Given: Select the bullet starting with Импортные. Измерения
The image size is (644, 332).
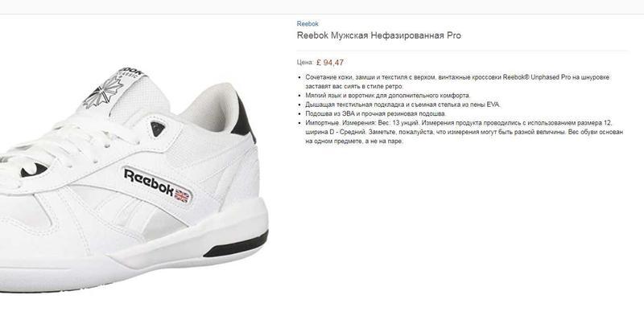Looking at the screenshot, I should (x=464, y=132).
